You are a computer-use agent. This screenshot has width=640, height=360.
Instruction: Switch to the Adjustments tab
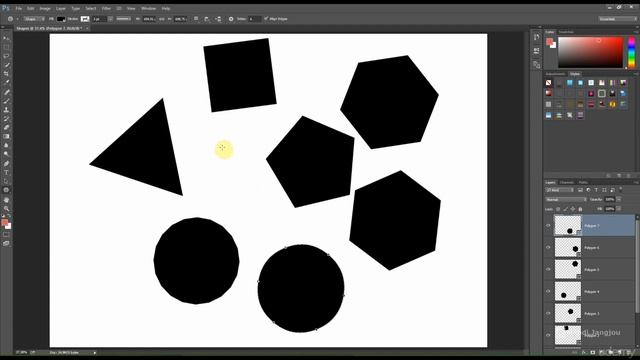tap(556, 74)
